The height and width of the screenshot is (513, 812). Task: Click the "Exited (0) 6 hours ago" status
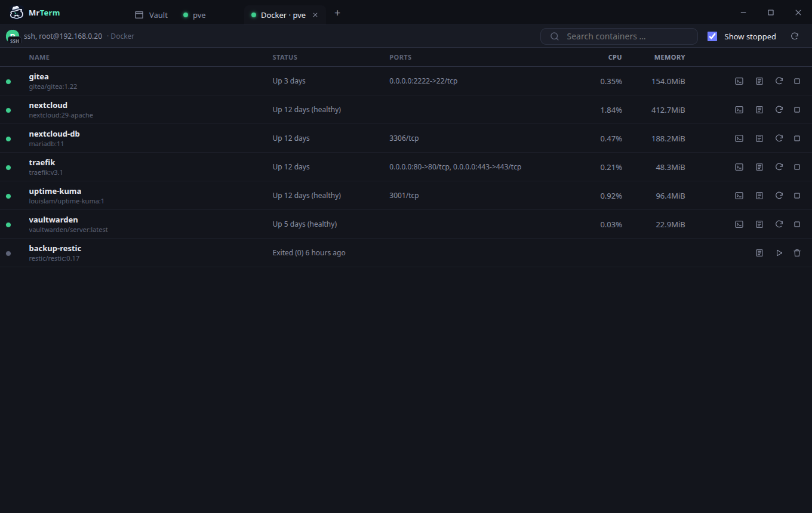309,253
